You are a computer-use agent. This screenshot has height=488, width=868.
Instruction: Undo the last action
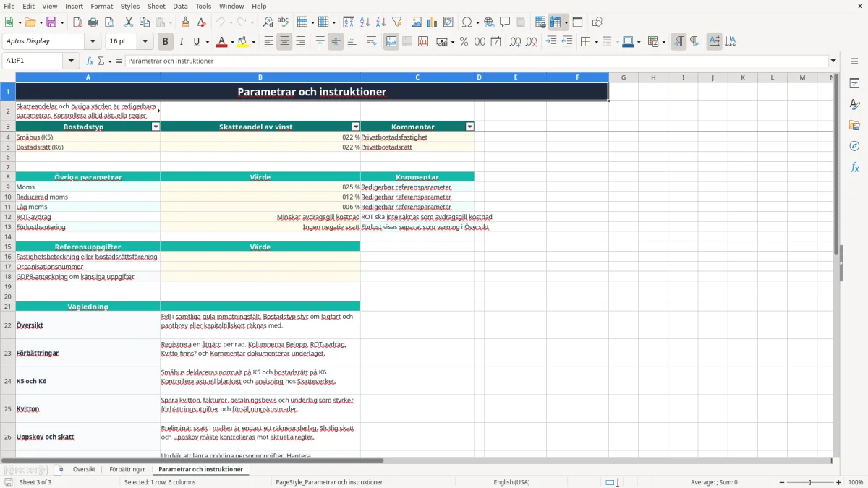[x=220, y=22]
